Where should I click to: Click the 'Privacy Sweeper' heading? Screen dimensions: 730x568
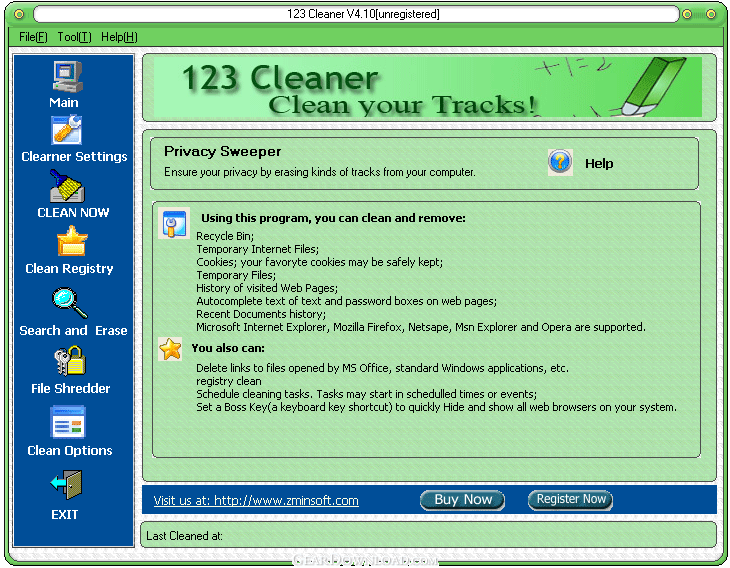(x=223, y=151)
